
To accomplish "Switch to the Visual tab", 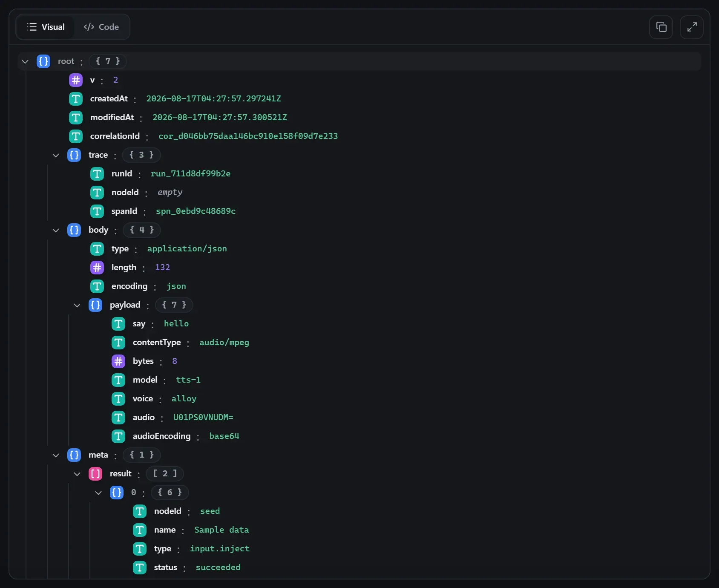I will coord(46,27).
